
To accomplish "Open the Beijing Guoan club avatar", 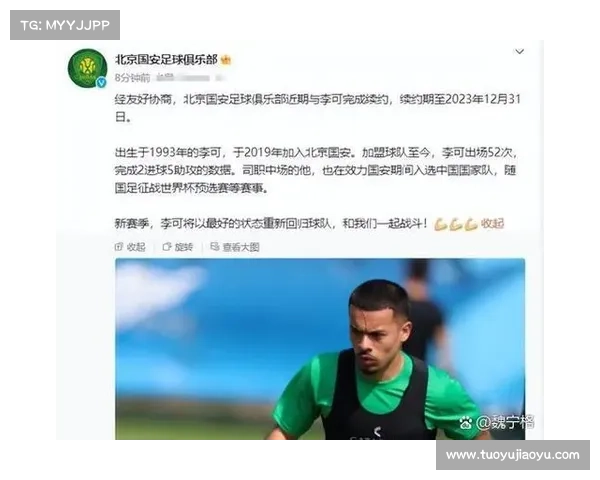I will 87,68.
